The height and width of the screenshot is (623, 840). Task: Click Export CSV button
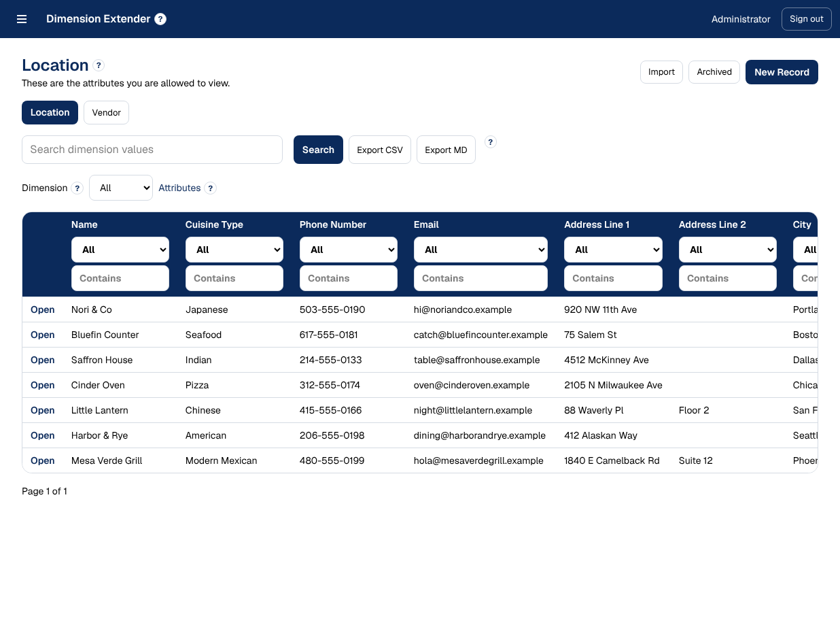[x=380, y=150]
